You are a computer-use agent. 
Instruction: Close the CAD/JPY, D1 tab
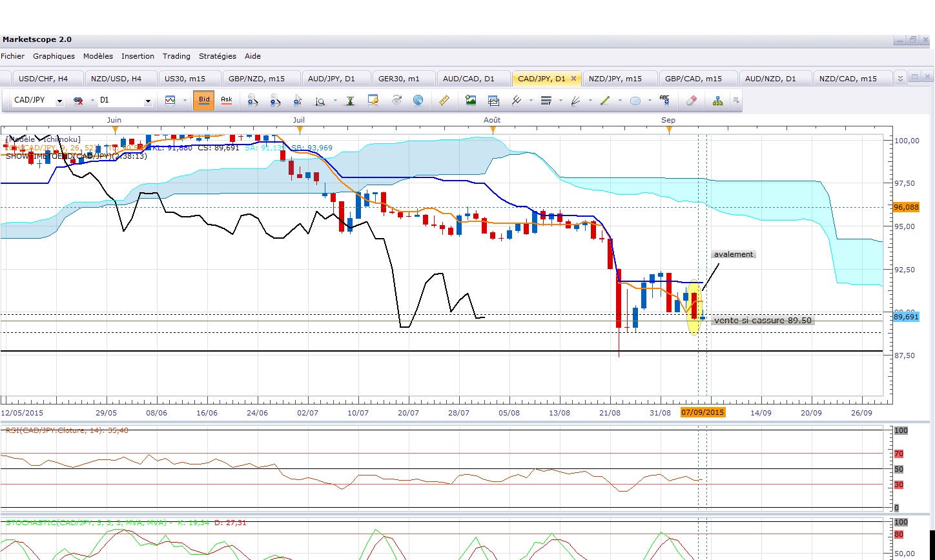(x=573, y=79)
